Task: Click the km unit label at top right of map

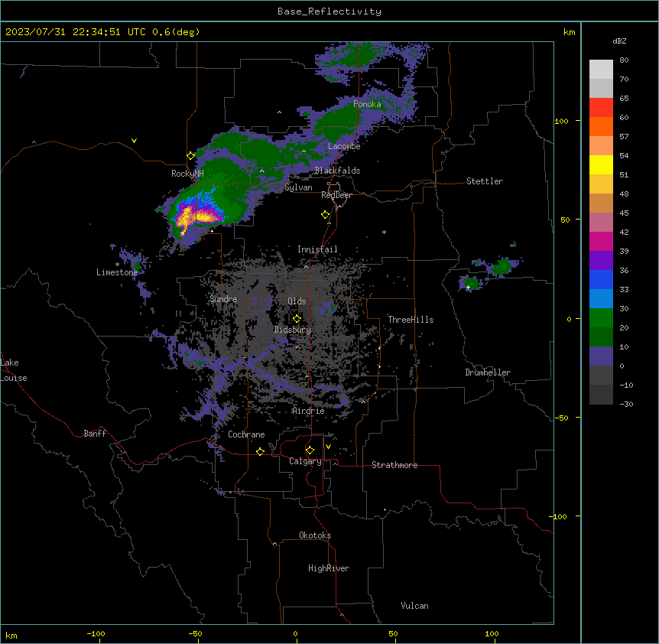Action: [570, 32]
